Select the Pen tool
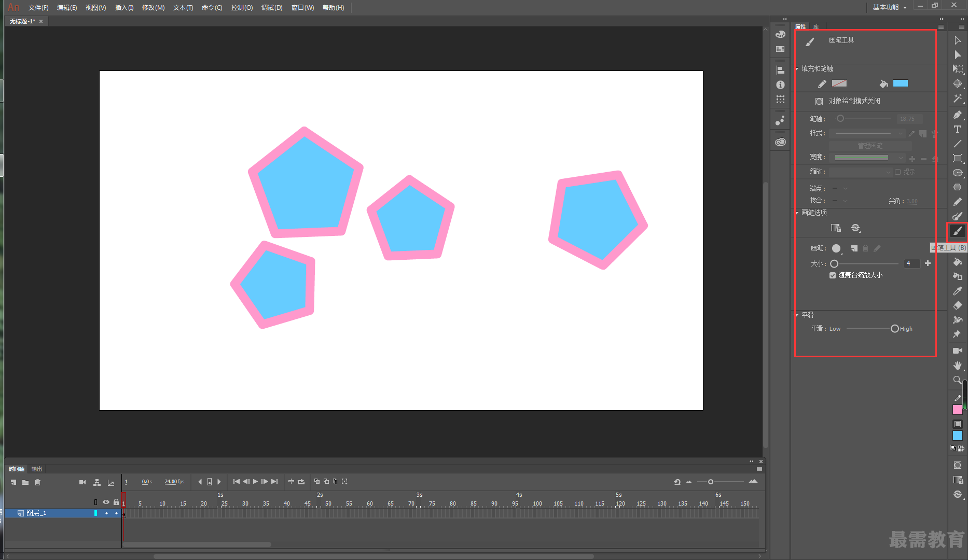This screenshot has width=968, height=560. coord(958,115)
